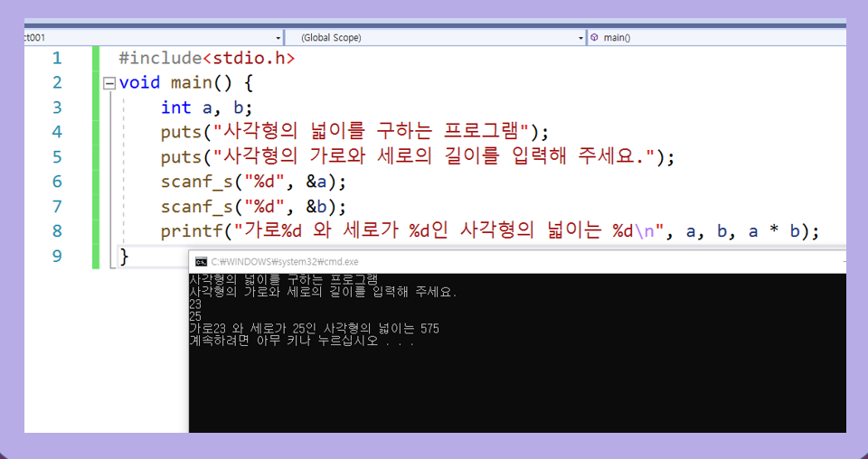Click the 'int a, b;' declaration
Image resolution: width=868 pixels, height=459 pixels.
(x=206, y=108)
